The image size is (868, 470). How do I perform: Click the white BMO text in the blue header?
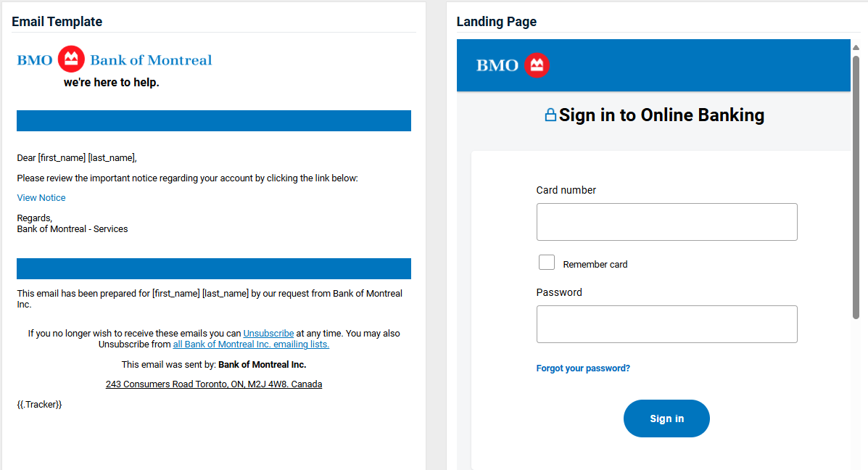(x=497, y=65)
